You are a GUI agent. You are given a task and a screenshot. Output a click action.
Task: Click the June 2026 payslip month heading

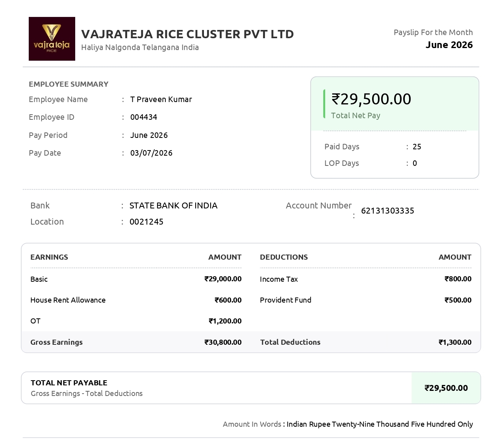pos(449,45)
